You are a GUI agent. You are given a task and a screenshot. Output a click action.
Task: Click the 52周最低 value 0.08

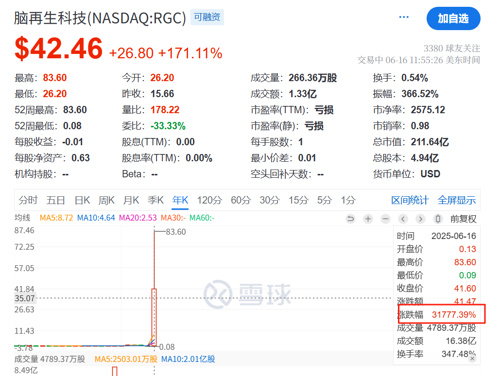(72, 126)
